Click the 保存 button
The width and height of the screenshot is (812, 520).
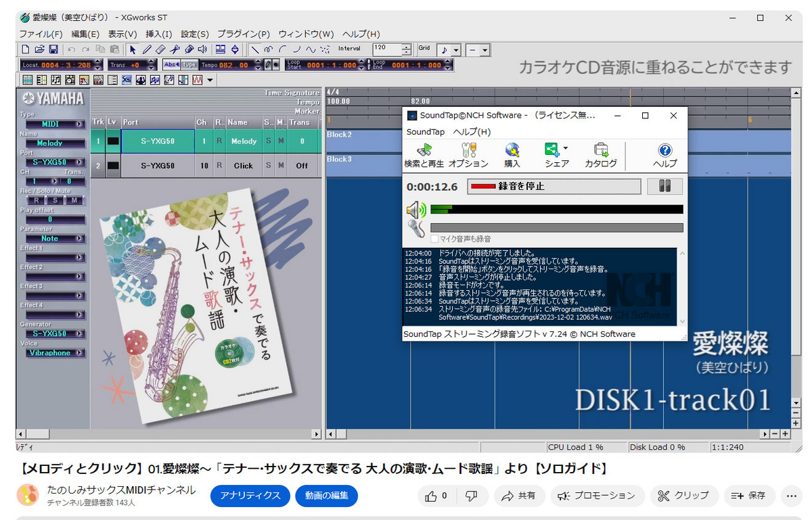coord(749,496)
